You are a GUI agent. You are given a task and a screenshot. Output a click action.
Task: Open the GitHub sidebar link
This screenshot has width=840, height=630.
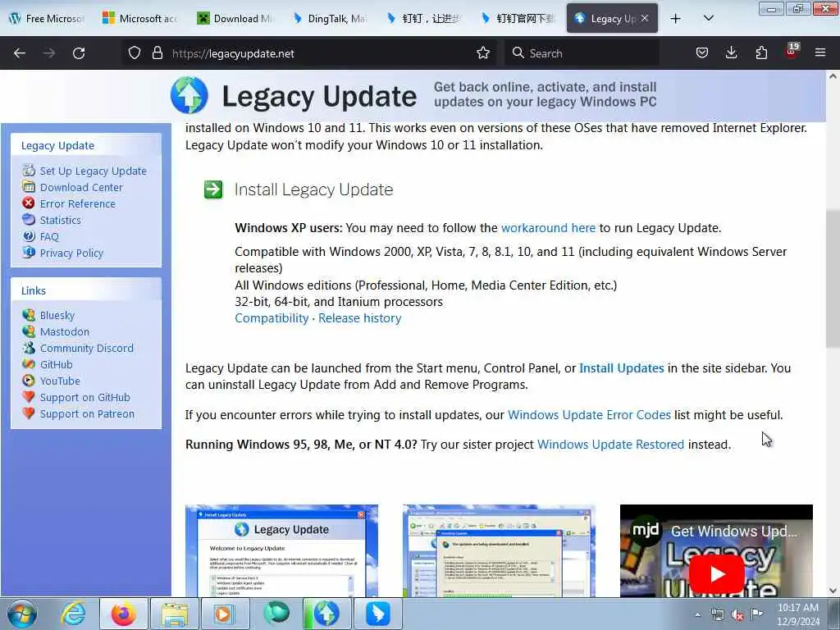[56, 364]
